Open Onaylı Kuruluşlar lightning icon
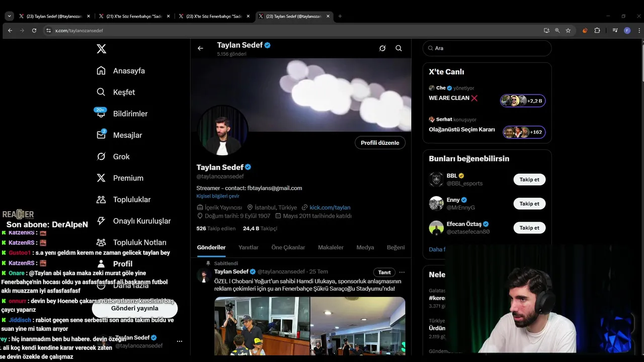 tap(101, 221)
